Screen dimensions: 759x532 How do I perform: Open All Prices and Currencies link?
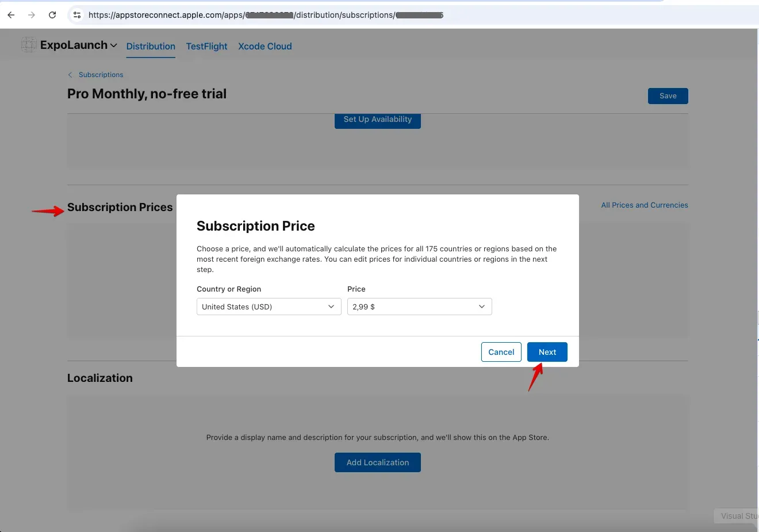(645, 205)
